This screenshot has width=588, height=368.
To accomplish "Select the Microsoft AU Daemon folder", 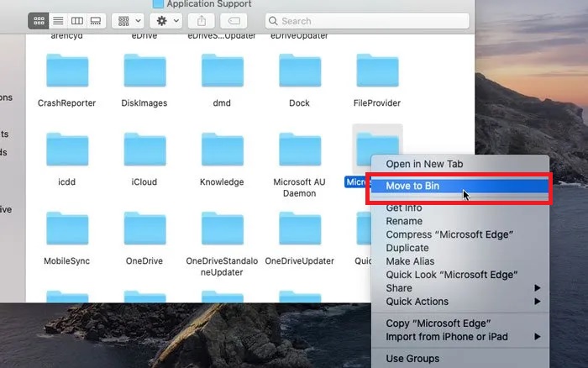I will point(300,150).
